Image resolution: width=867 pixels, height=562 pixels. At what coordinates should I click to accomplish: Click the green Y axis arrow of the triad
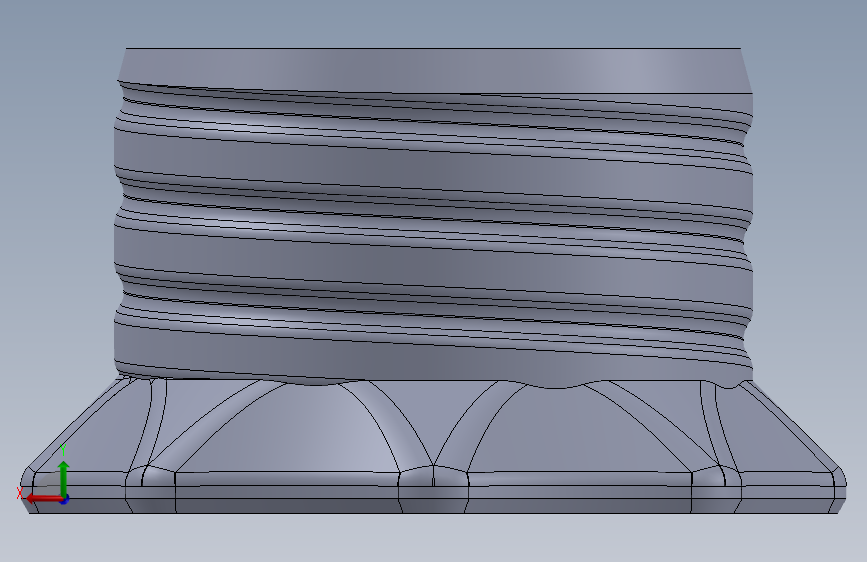point(64,479)
